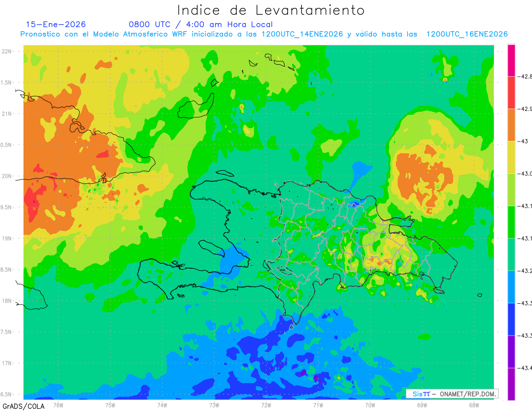
Task: Click the "-42.9" legend value
Action: (x=524, y=109)
